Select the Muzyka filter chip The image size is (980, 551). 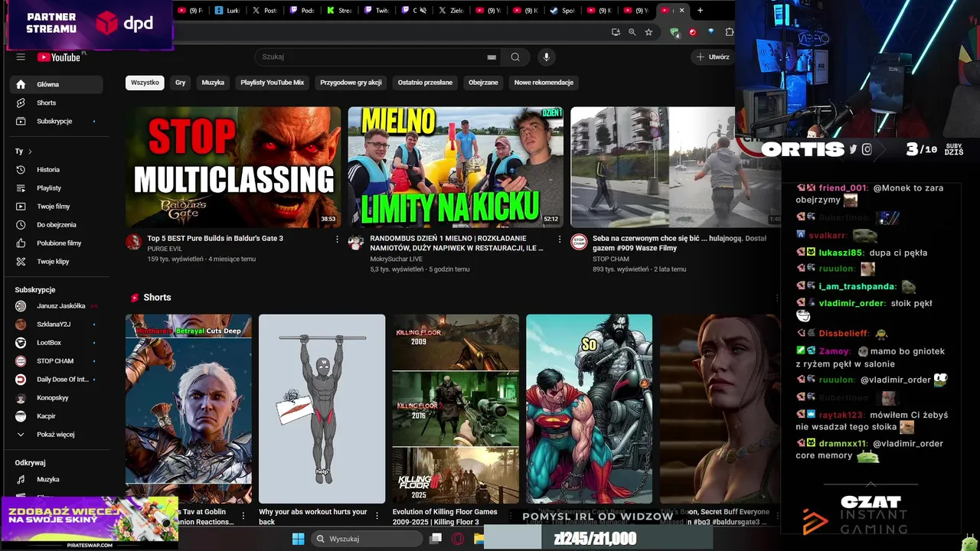coord(213,83)
